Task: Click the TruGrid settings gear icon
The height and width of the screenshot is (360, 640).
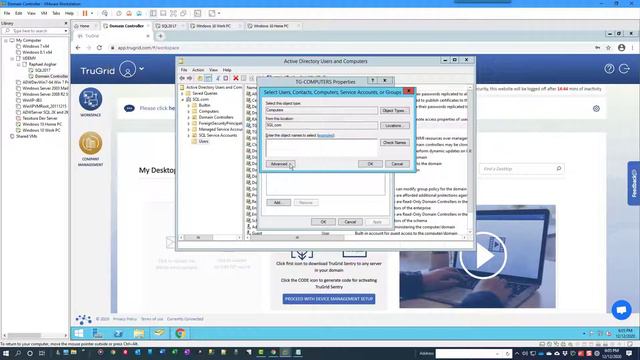Action: pos(596,109)
